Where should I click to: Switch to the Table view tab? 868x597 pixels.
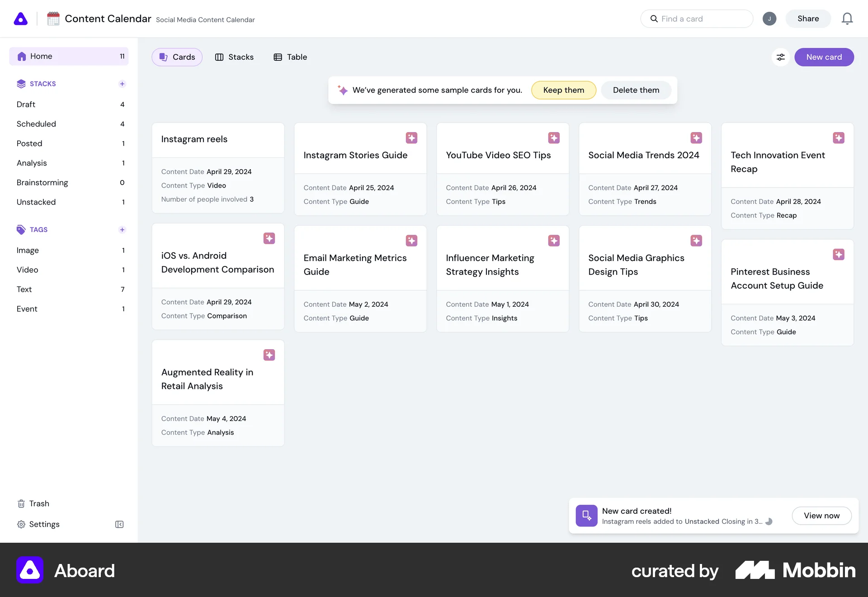coord(290,57)
